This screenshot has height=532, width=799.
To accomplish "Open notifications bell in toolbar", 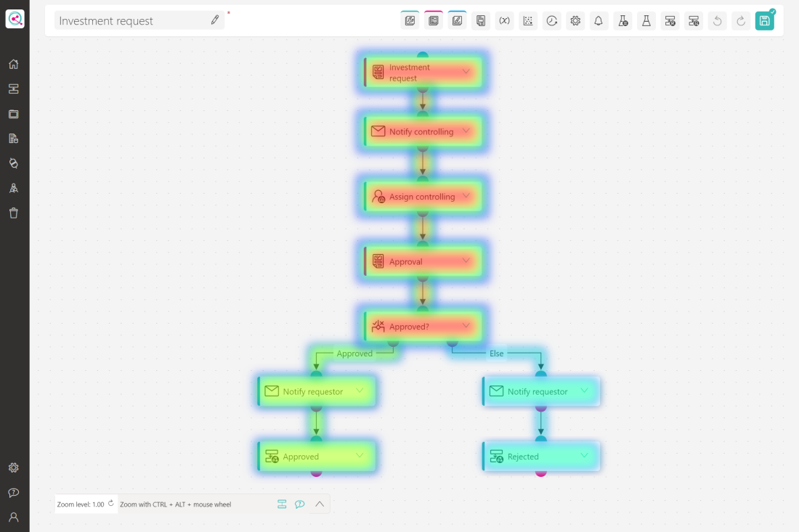I will pos(599,21).
